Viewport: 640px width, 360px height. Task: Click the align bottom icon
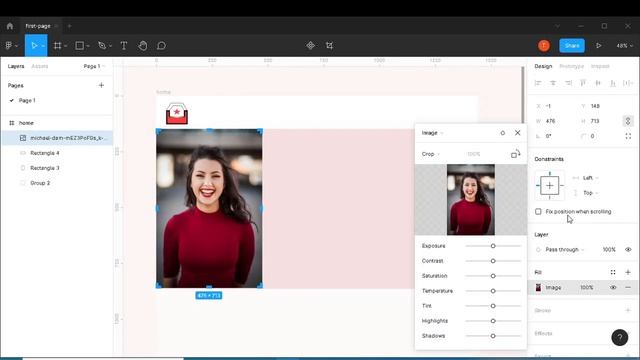(613, 83)
